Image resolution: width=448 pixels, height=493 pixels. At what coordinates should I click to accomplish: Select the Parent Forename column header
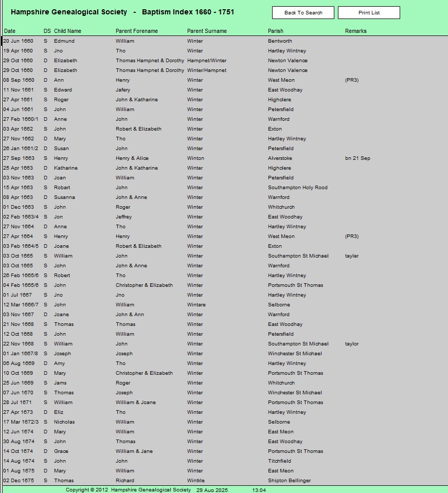136,31
